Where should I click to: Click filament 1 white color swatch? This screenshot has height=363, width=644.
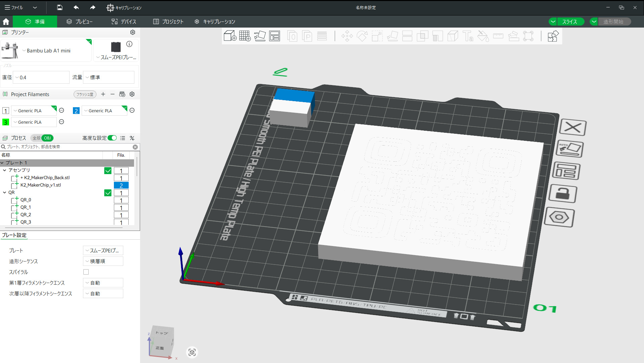[x=6, y=111]
